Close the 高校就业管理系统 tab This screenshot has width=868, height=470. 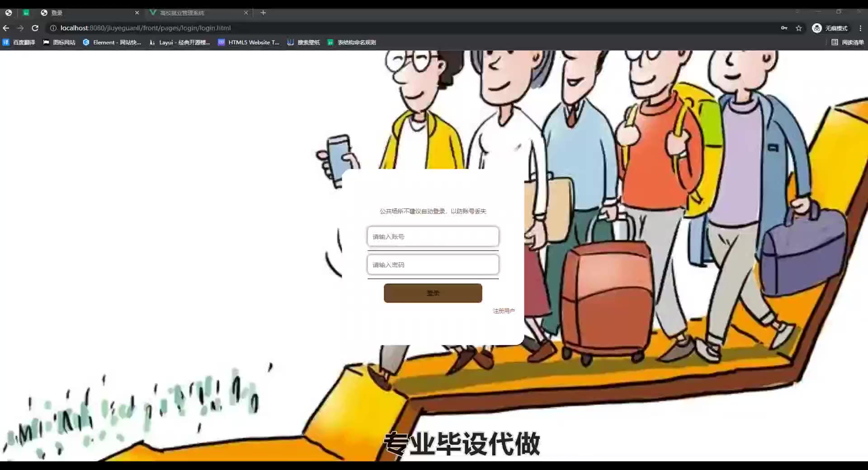coord(246,13)
